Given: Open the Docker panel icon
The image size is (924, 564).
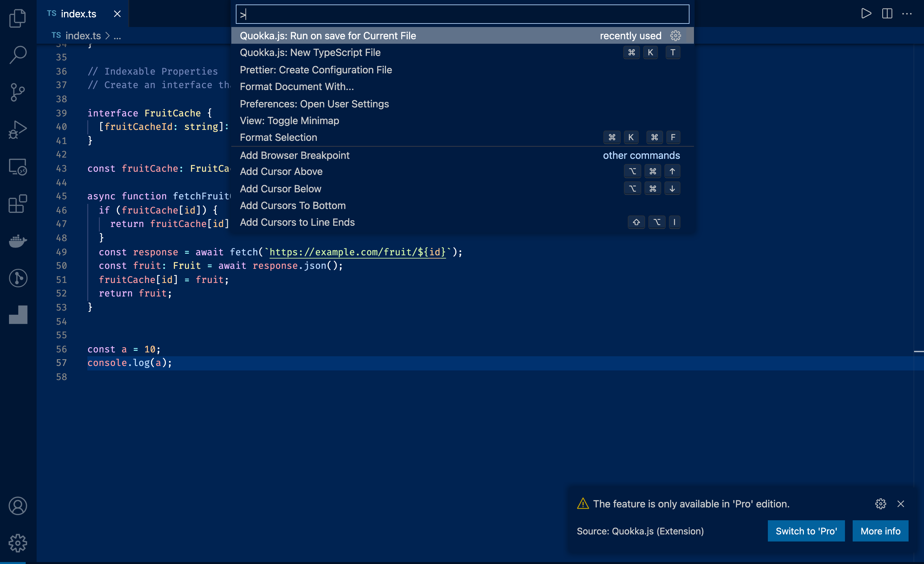Looking at the screenshot, I should point(18,241).
